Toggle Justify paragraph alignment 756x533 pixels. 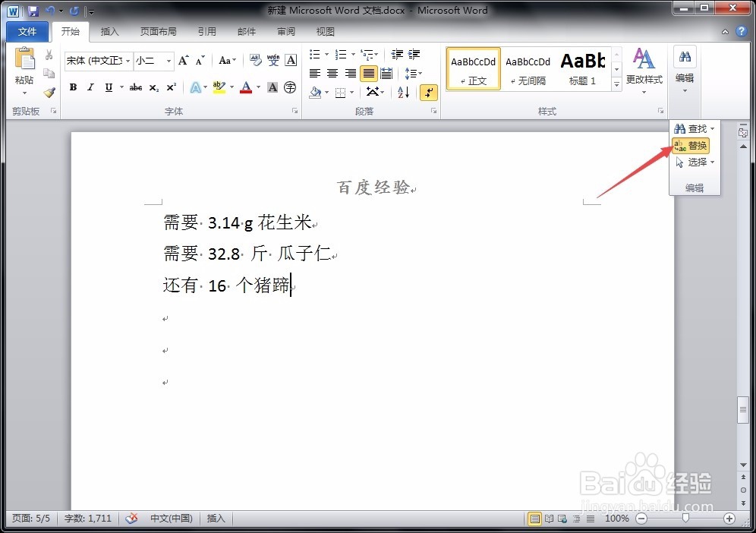coord(369,74)
